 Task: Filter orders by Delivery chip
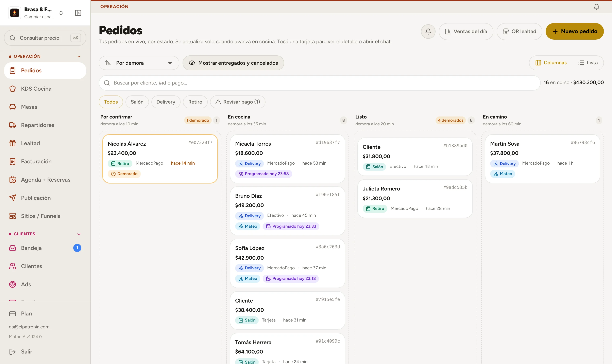coord(166,102)
